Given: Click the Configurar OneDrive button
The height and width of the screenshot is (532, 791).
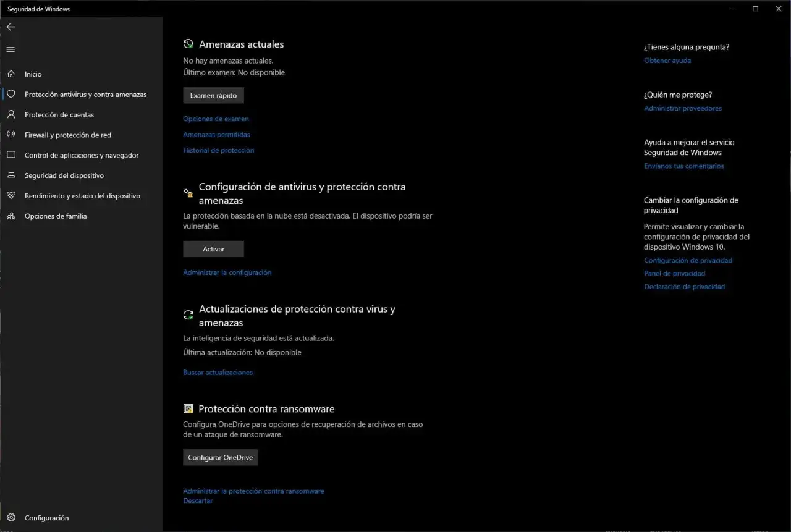Looking at the screenshot, I should click(x=221, y=457).
